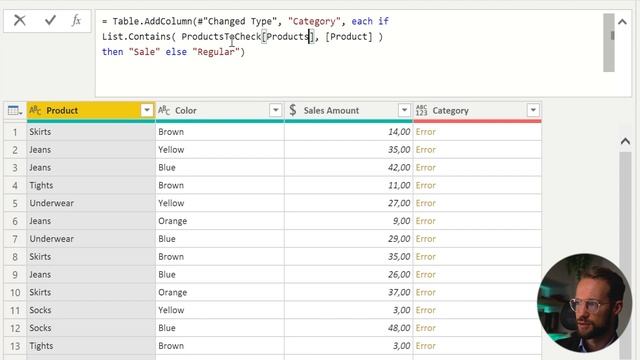This screenshot has width=640, height=360.
Task: Click Error in row 13 Category
Action: pyautogui.click(x=426, y=346)
